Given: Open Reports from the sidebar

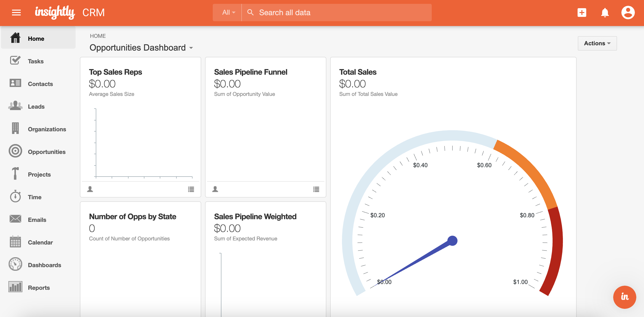Looking at the screenshot, I should 38,287.
